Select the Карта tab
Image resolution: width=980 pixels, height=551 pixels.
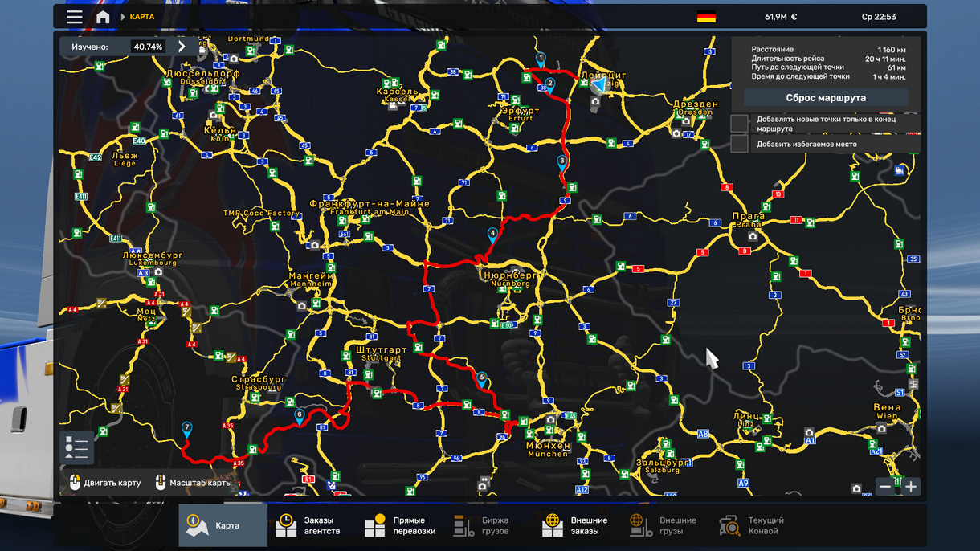223,525
